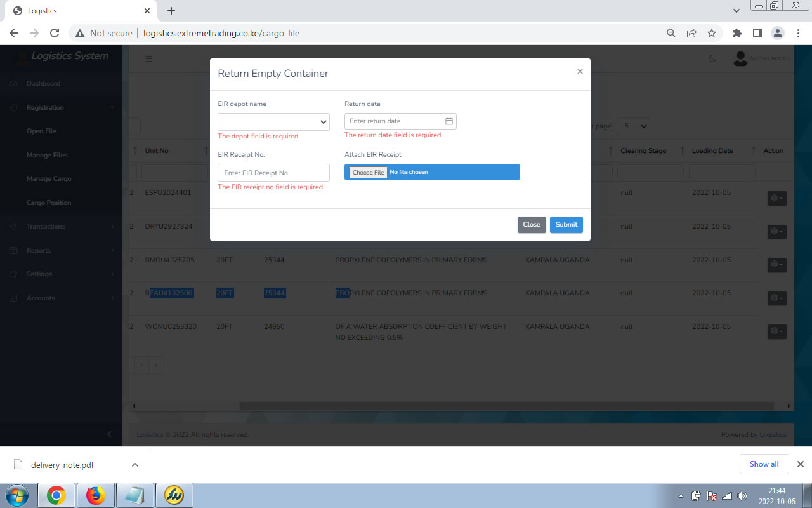Click the share page icon in address bar
This screenshot has height=508, width=812.
pyautogui.click(x=691, y=33)
